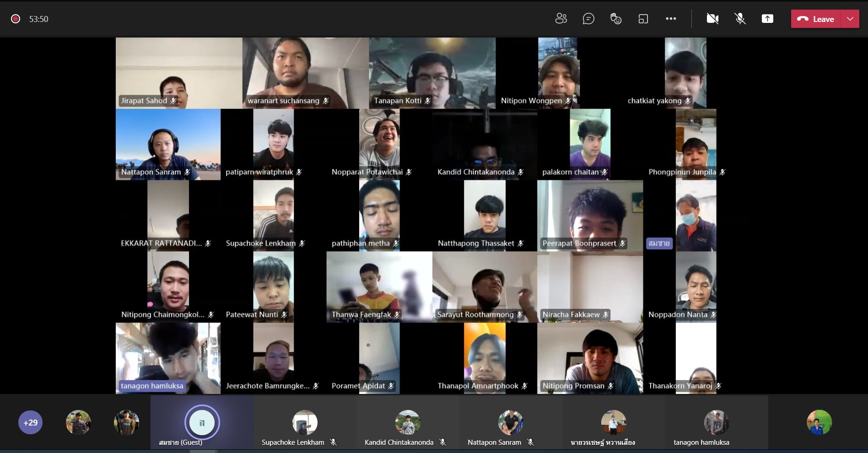This screenshot has width=868, height=453.
Task: Open the more actions ellipsis menu
Action: (671, 19)
